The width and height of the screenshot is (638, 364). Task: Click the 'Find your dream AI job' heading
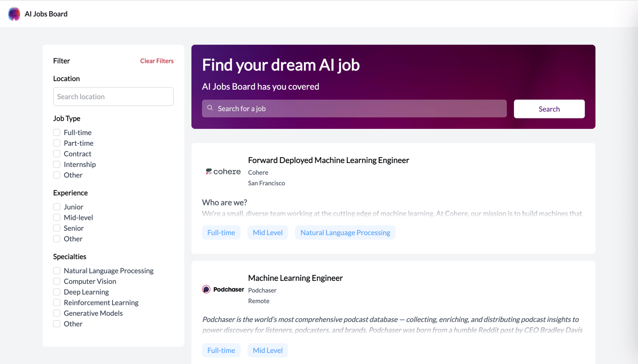[x=281, y=65]
